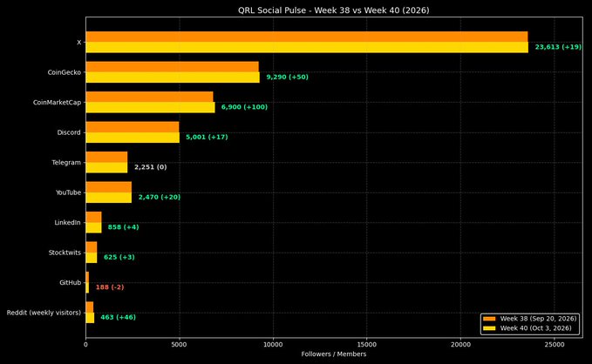Image resolution: width=592 pixels, height=364 pixels.
Task: Select the 'CoinGecko' axis label
Action: tap(65, 72)
